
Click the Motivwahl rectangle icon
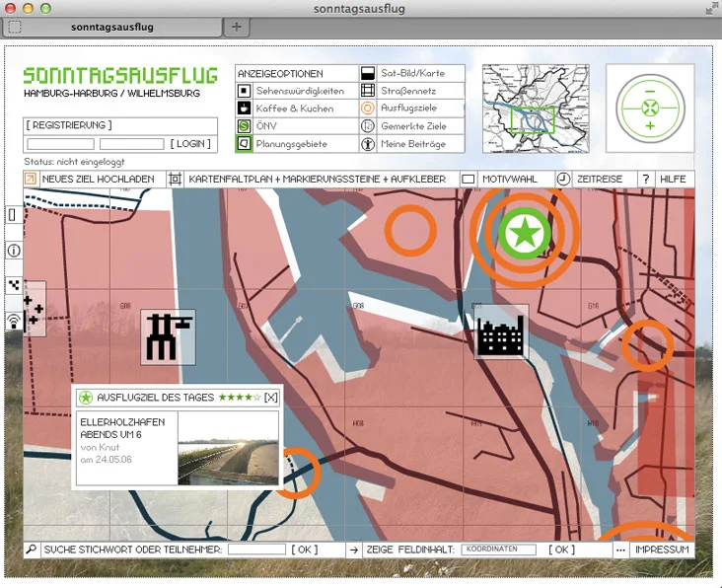(469, 180)
